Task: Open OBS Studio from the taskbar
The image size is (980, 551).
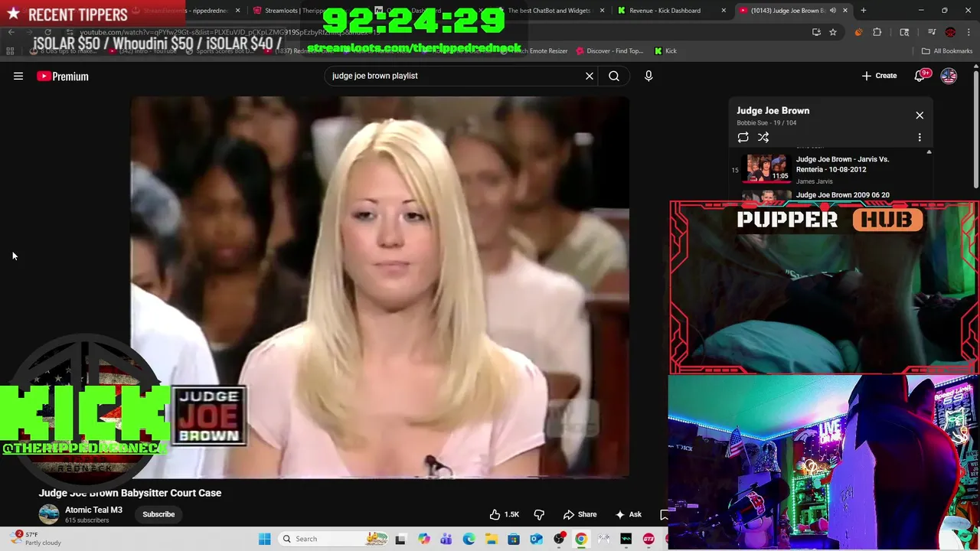Action: [559, 539]
